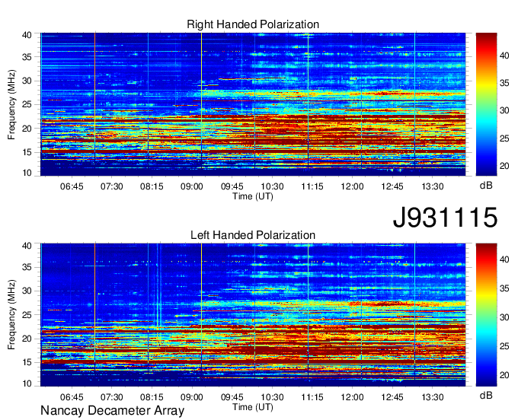Click the 15 MHz frequency tick on Left Handed plot
The height and width of the screenshot is (420, 518).
[27, 363]
